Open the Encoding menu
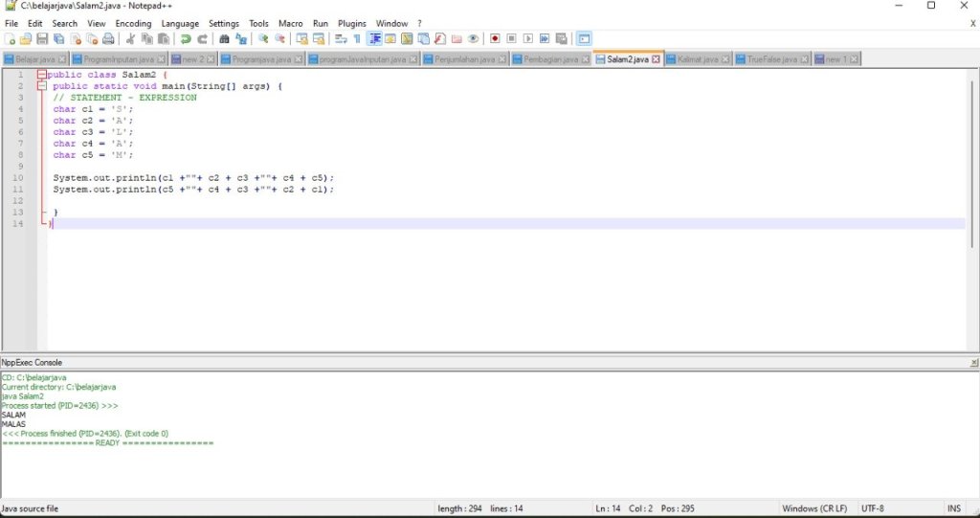The height and width of the screenshot is (518, 980). [x=133, y=23]
